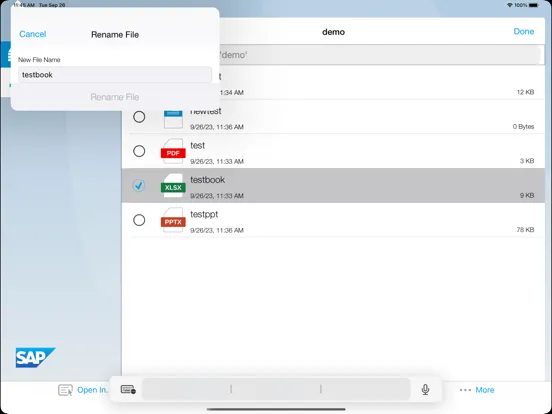Tap the SAP logo
552x414 pixels.
[x=35, y=358]
